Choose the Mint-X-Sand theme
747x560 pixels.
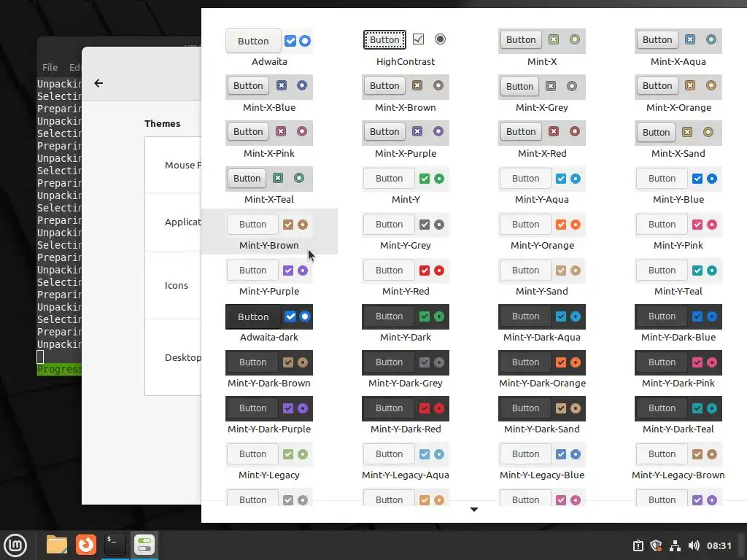tap(678, 140)
